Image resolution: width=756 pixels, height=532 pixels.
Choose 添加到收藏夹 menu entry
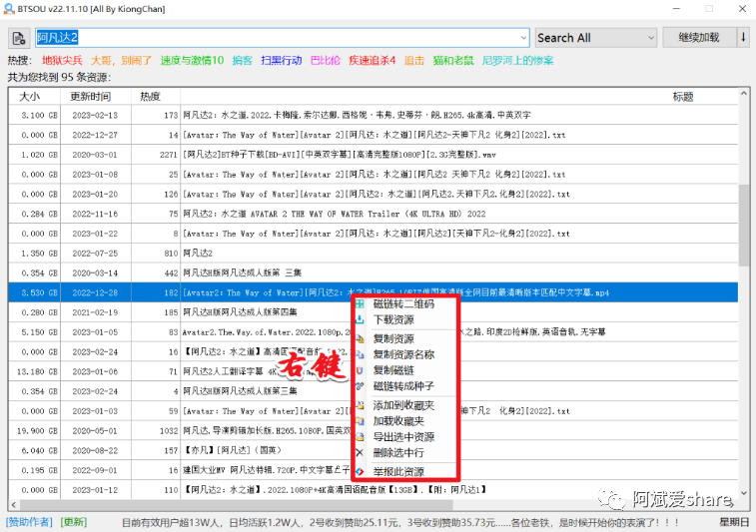[x=405, y=405]
